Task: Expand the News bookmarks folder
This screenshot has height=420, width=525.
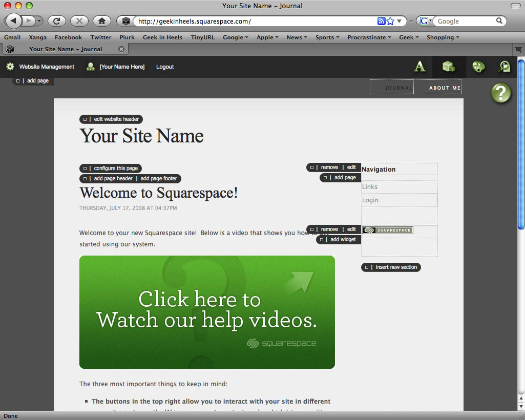Action: click(297, 37)
